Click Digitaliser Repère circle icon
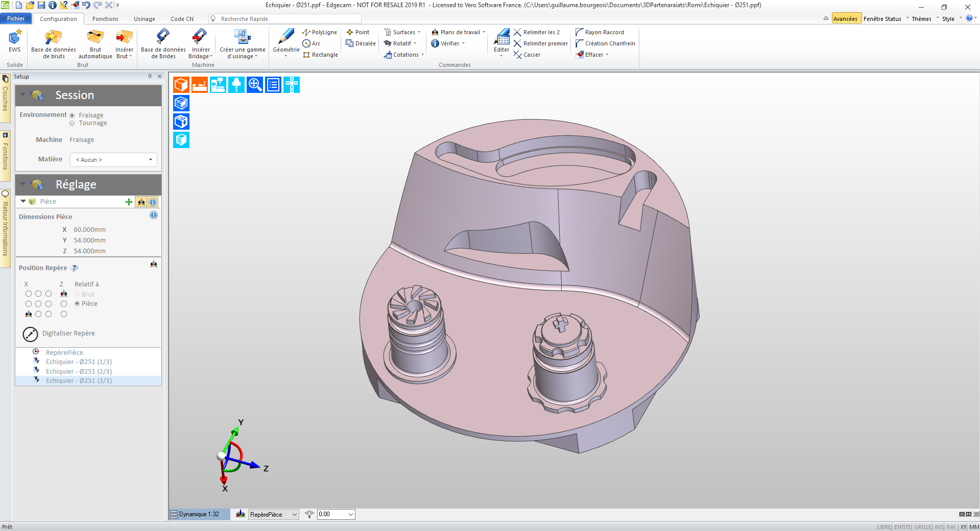Viewport: 980px width, 531px height. tap(30, 334)
